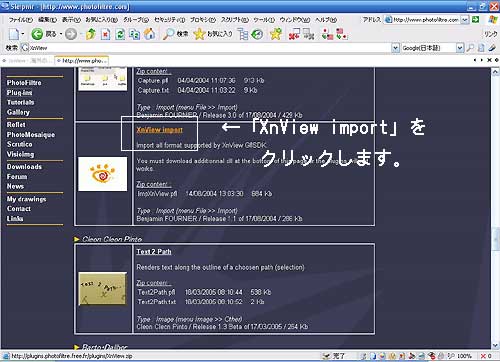Open the Text 2 Path plugin link
The image size is (500, 362).
pos(154,252)
